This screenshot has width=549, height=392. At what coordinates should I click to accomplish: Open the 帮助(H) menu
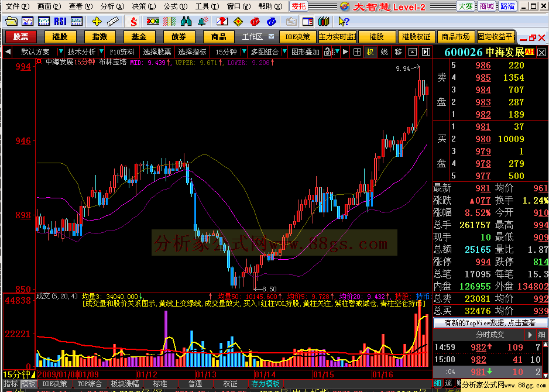[270, 6]
